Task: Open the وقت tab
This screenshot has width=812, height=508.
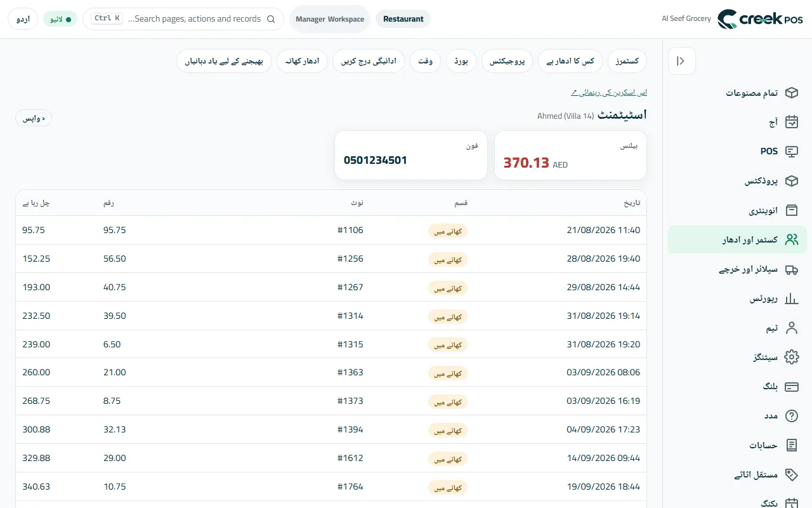Action: pos(426,61)
